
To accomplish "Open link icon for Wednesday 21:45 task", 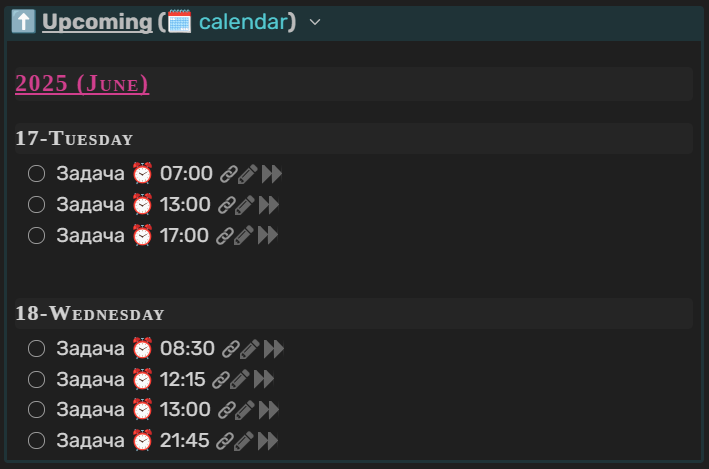I will (224, 441).
